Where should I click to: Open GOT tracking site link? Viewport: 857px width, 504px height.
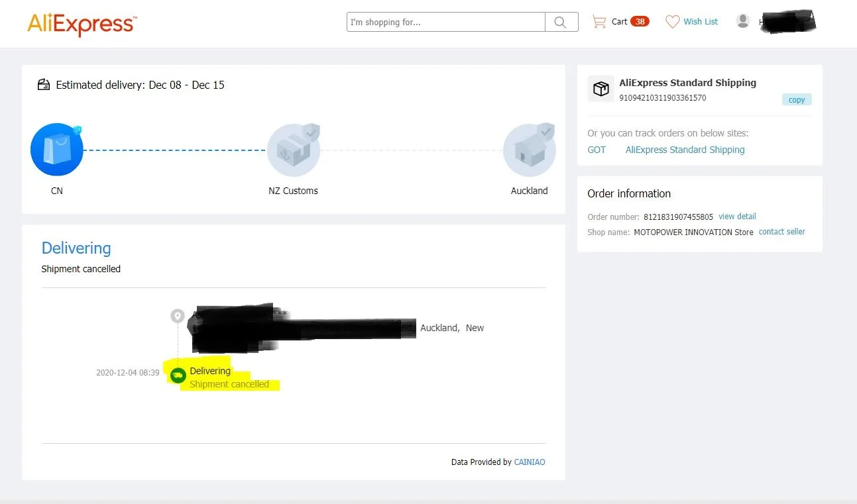pos(597,150)
